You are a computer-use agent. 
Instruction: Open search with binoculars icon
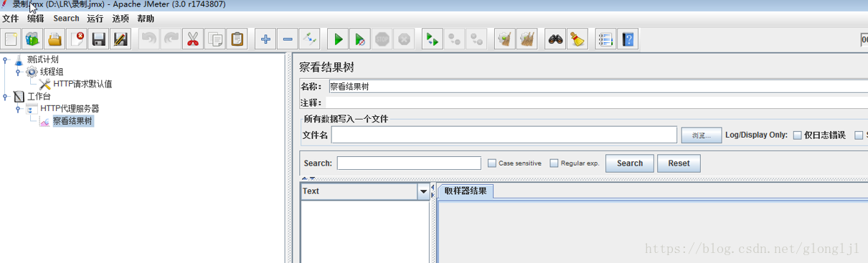tap(555, 39)
